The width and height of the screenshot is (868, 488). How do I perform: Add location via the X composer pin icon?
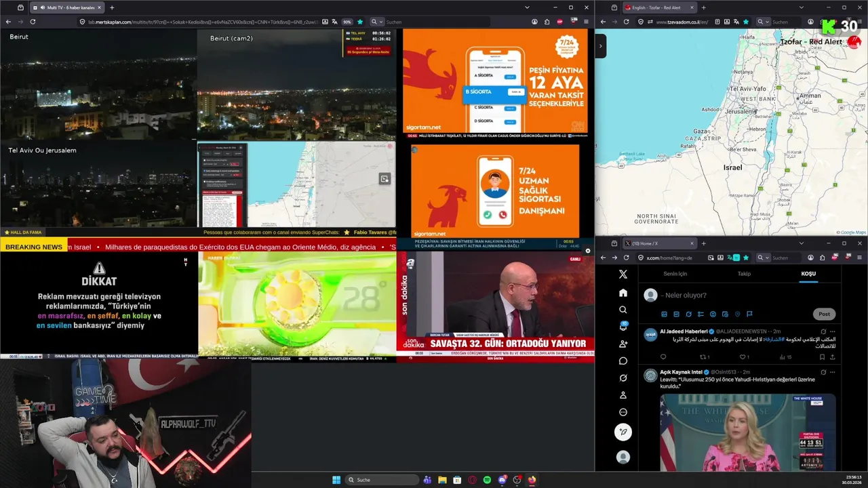(x=737, y=314)
